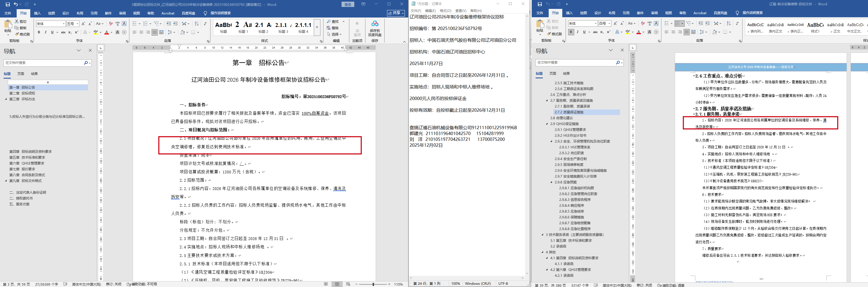Click 登录 button in left Word title bar
This screenshot has height=287, width=868.
[x=348, y=4]
